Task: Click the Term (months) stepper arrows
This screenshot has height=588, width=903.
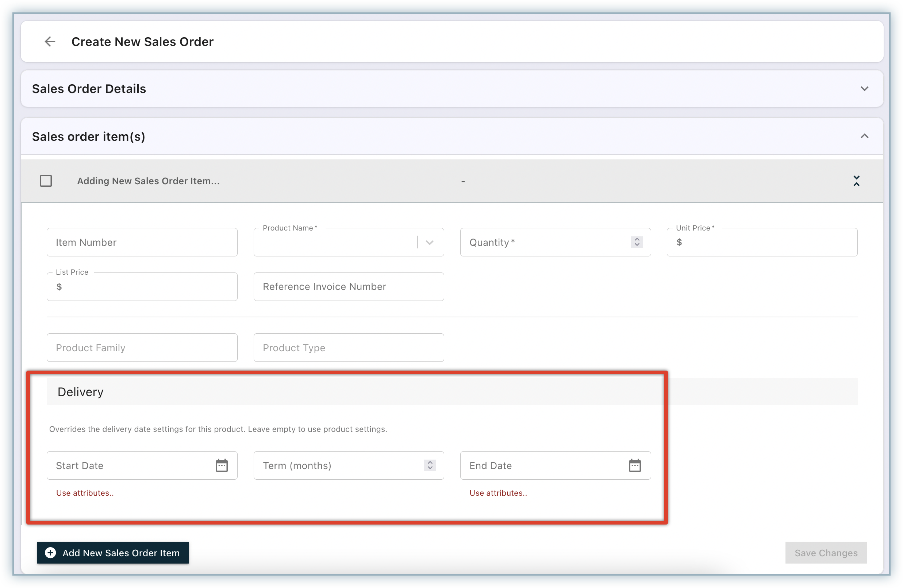Action: 430,465
